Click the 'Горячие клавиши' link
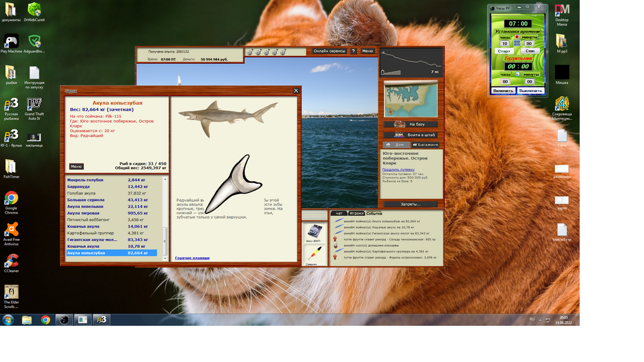Image resolution: width=644 pixels, height=362 pixels. point(192,258)
